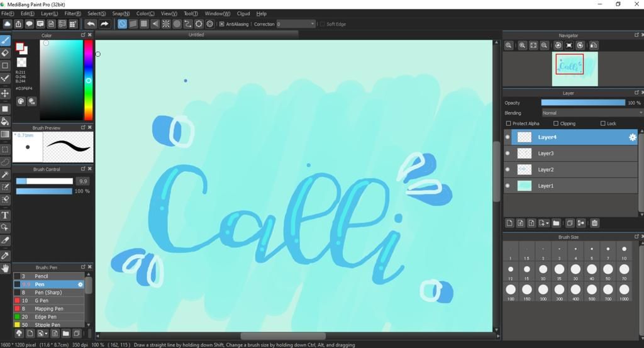Zoom out using Navigator magnifier minus
Image resolution: width=644 pixels, height=348 pixels.
544,45
